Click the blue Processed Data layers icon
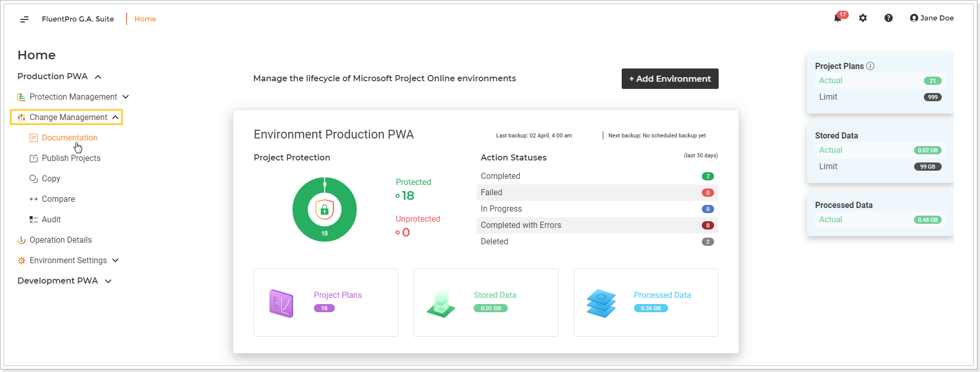 point(601,304)
